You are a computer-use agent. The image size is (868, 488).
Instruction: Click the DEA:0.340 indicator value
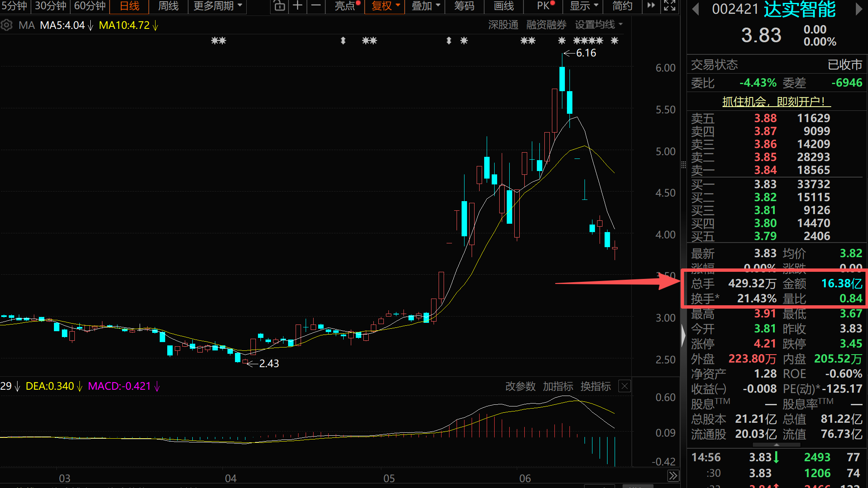click(50, 386)
